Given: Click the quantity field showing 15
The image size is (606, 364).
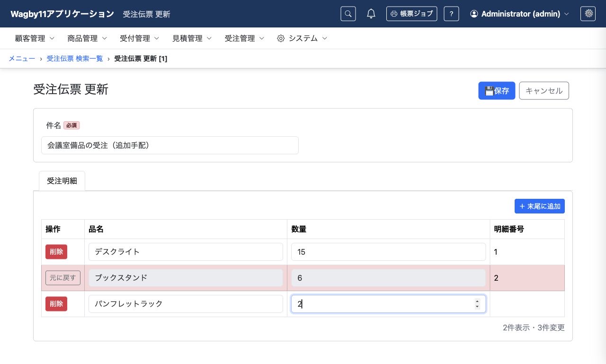Looking at the screenshot, I should pos(389,252).
